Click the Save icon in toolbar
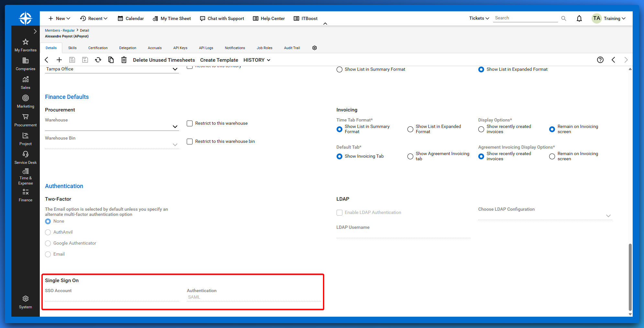 [72, 60]
